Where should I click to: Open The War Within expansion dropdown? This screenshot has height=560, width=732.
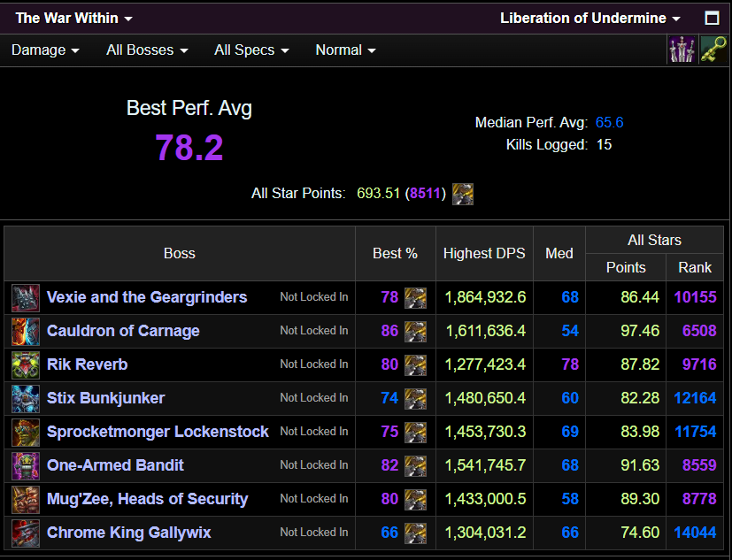(74, 19)
